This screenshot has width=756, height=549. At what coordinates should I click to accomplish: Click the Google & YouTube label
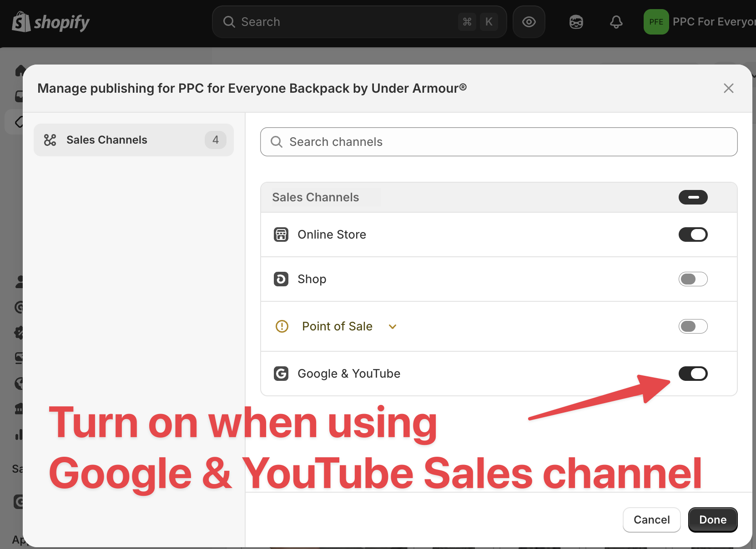pos(349,374)
